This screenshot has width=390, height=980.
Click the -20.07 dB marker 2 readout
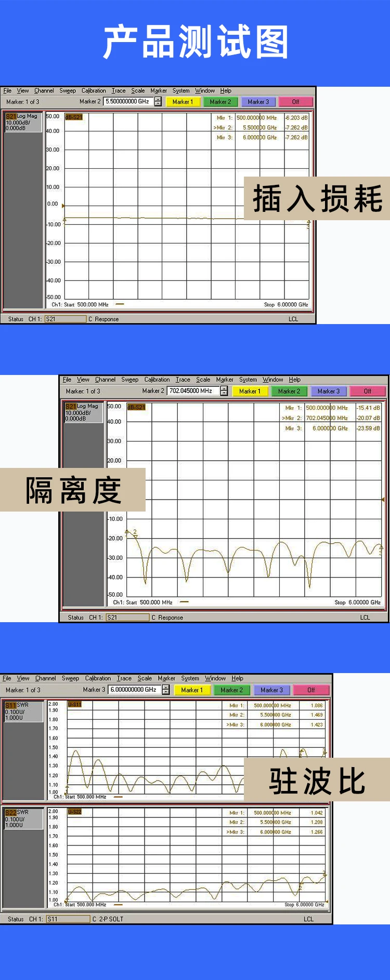point(369,418)
